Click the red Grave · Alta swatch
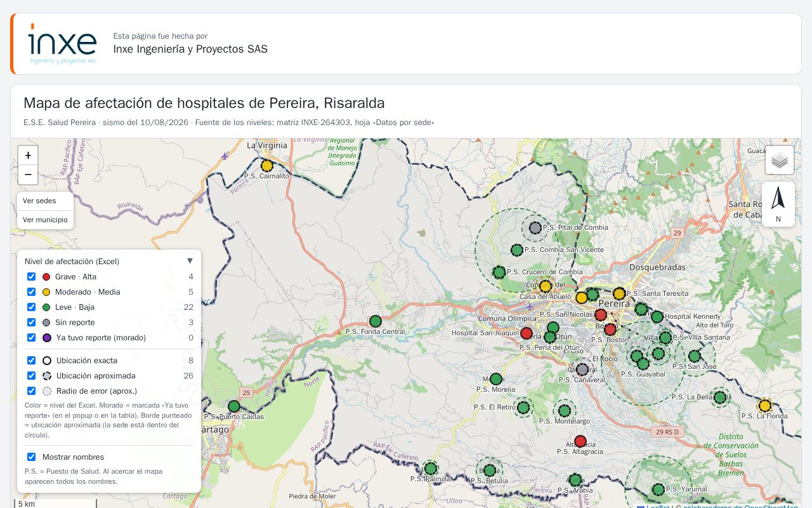Screen dimensions: 812x508 [x=46, y=277]
